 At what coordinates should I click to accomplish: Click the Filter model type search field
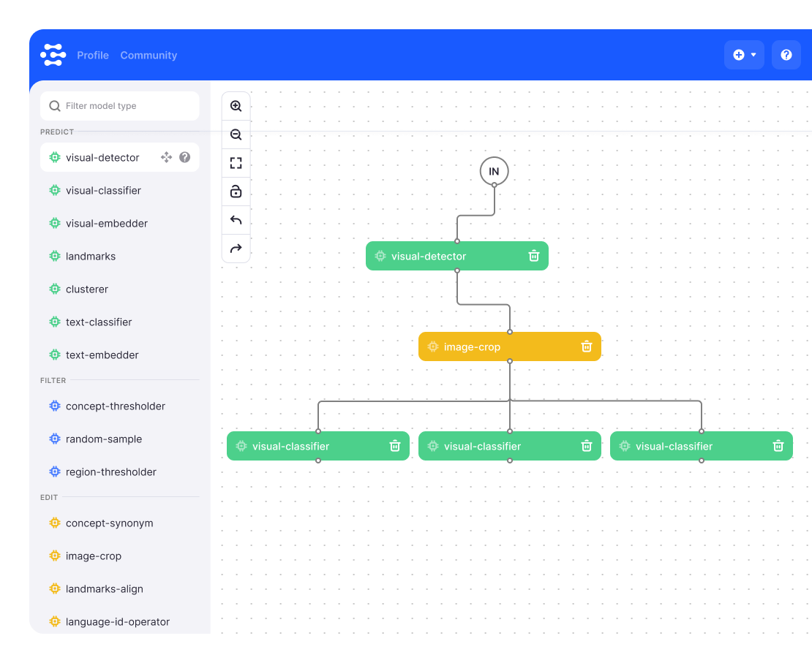click(x=120, y=106)
